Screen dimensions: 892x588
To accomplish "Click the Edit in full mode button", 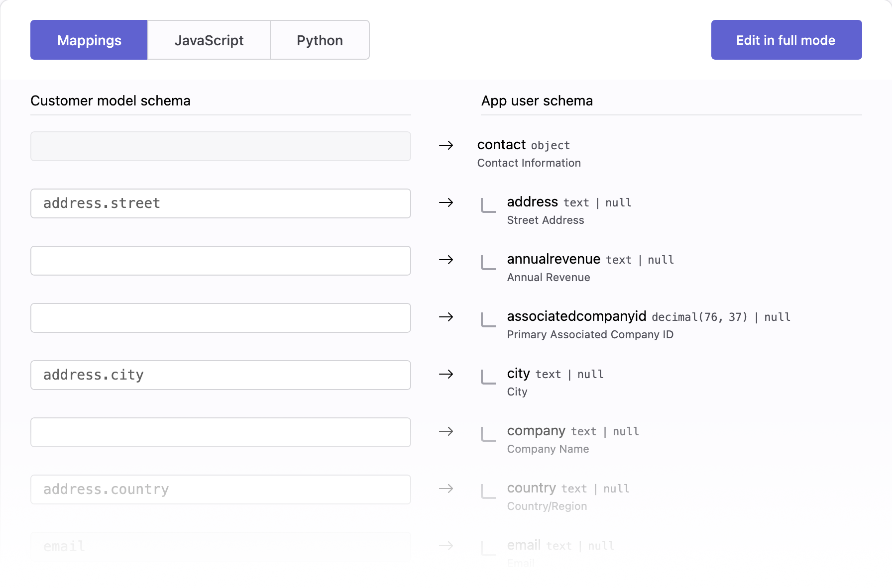I will tap(786, 40).
